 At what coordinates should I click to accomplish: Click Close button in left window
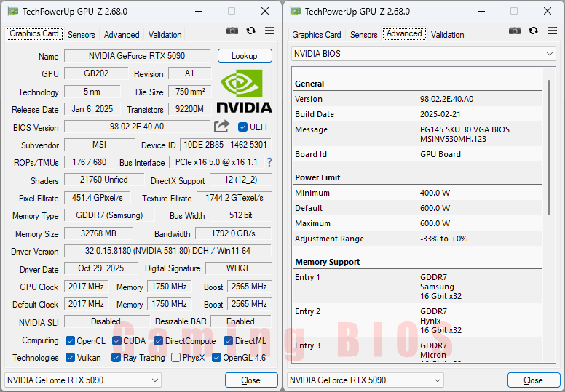251,380
